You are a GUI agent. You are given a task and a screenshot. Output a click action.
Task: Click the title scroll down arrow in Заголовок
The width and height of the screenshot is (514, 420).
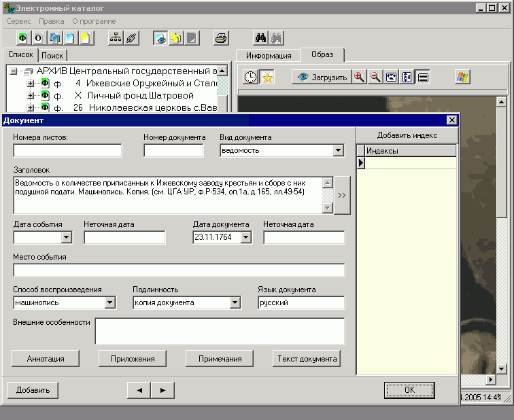(328, 208)
